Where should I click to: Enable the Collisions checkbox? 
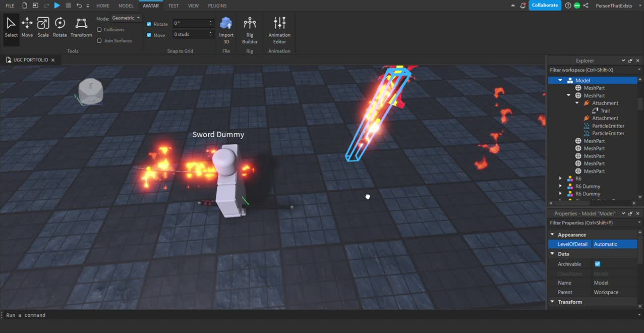point(99,29)
